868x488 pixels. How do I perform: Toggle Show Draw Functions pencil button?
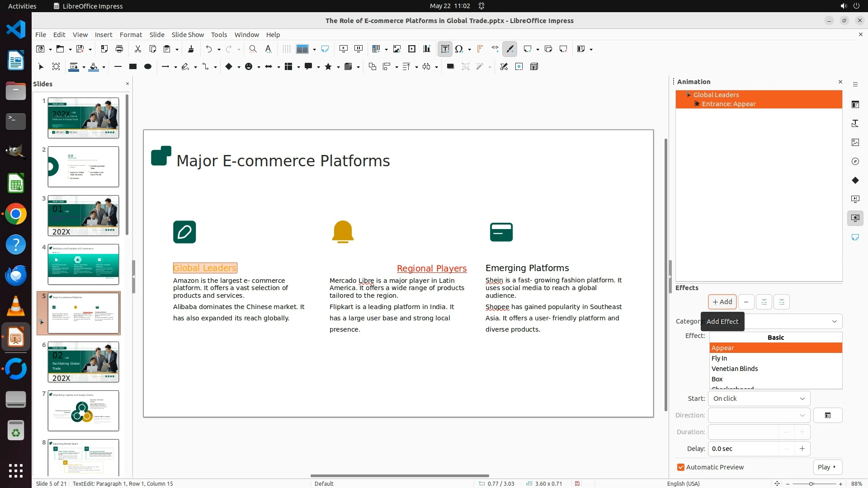510,49
